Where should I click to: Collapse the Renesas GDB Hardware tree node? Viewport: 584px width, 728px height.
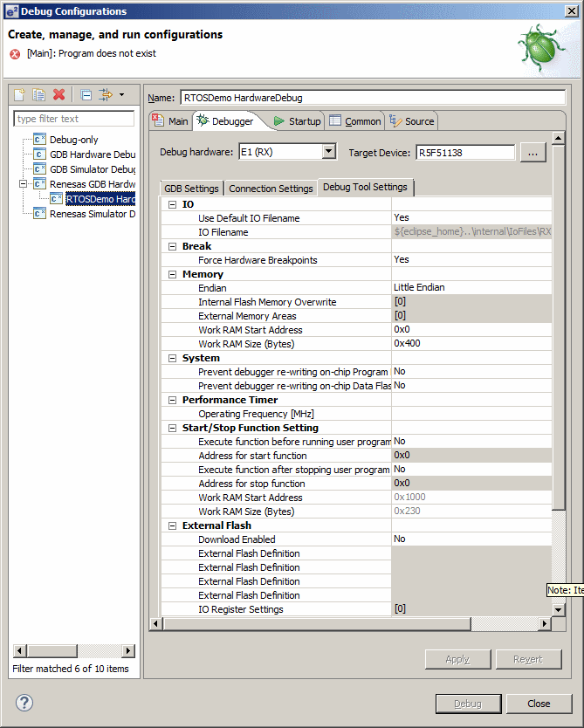(x=23, y=184)
